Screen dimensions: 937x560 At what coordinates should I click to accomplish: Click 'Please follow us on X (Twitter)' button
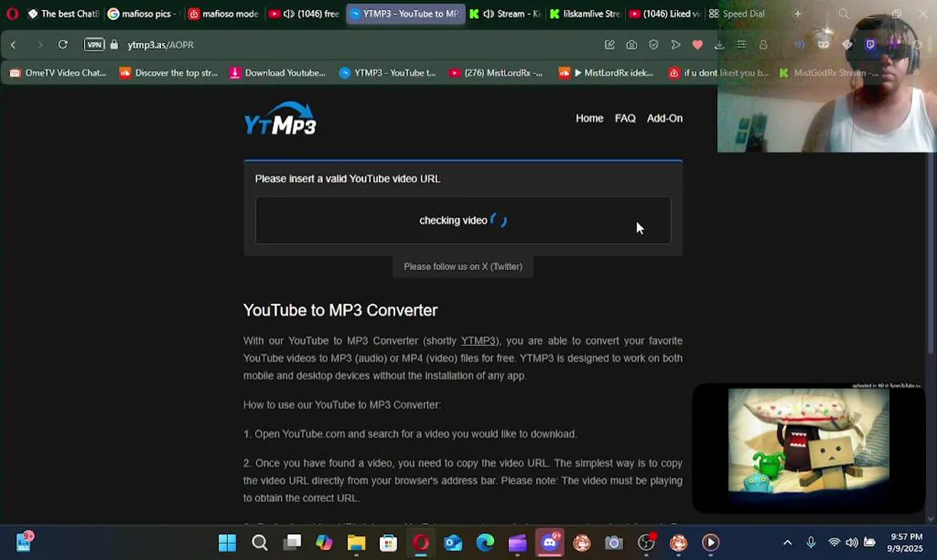click(x=463, y=267)
